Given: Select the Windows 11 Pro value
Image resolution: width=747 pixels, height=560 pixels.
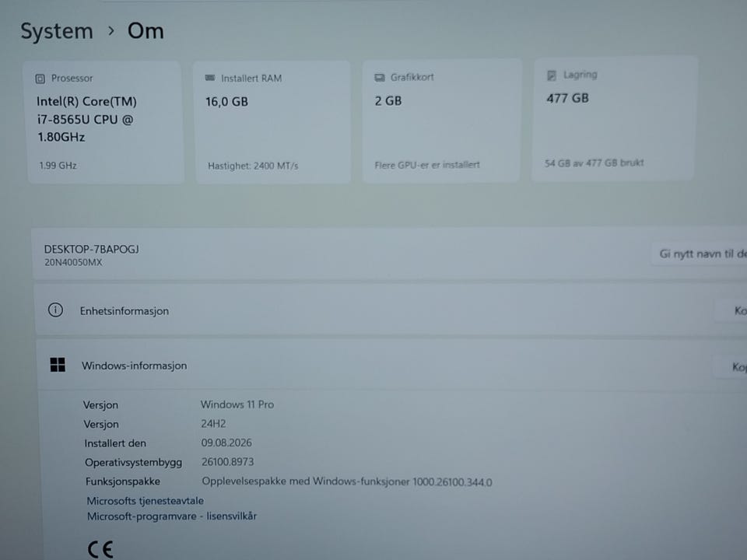Looking at the screenshot, I should (237, 404).
